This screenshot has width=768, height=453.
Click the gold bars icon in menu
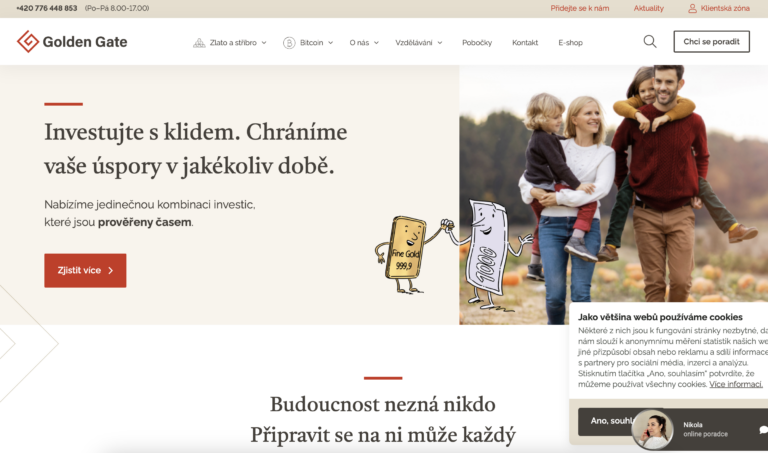(x=199, y=43)
